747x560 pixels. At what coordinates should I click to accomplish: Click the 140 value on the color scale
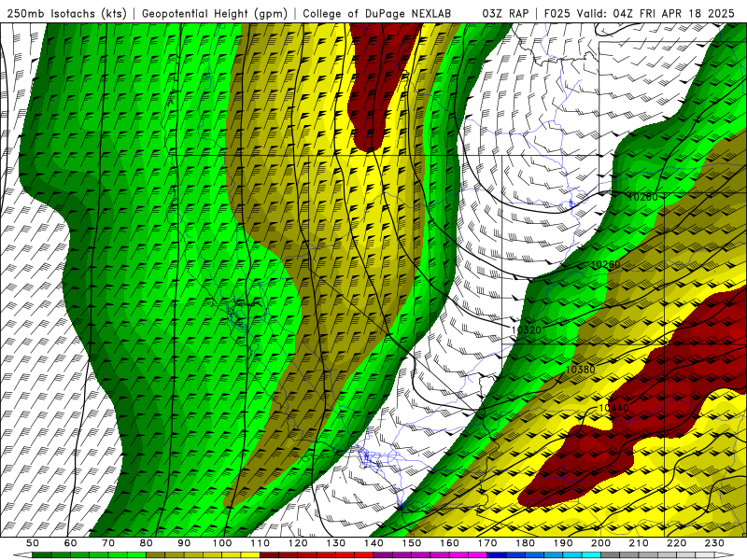pyautogui.click(x=373, y=543)
